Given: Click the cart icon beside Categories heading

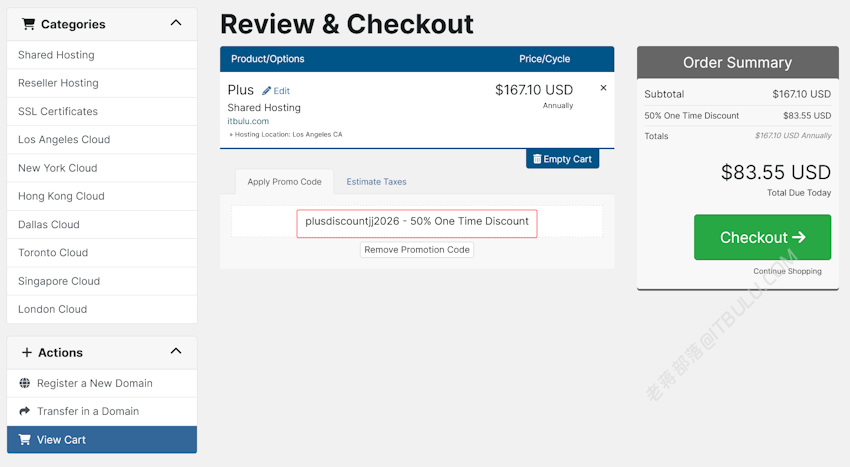Looking at the screenshot, I should click(x=28, y=24).
